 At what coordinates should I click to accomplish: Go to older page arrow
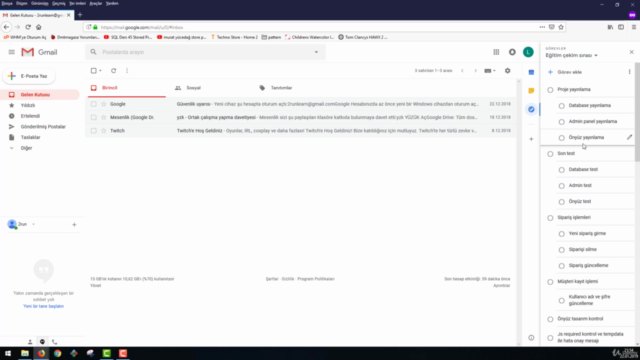[x=476, y=71]
